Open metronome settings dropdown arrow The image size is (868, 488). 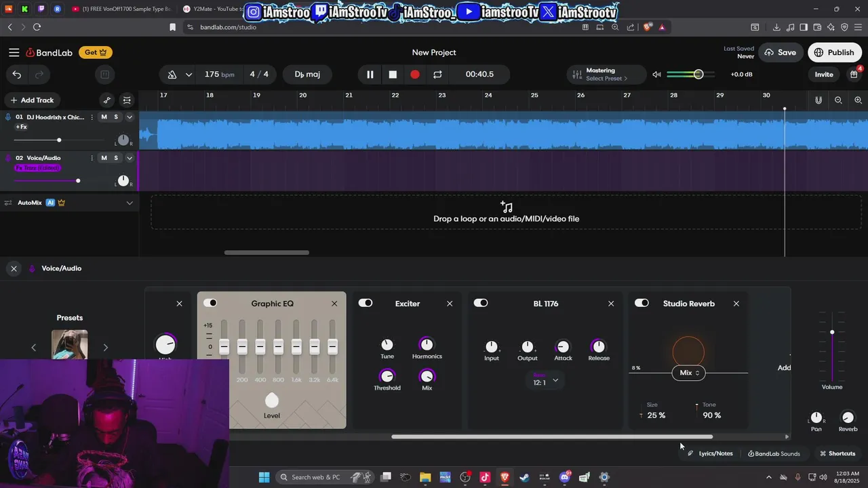[189, 75]
